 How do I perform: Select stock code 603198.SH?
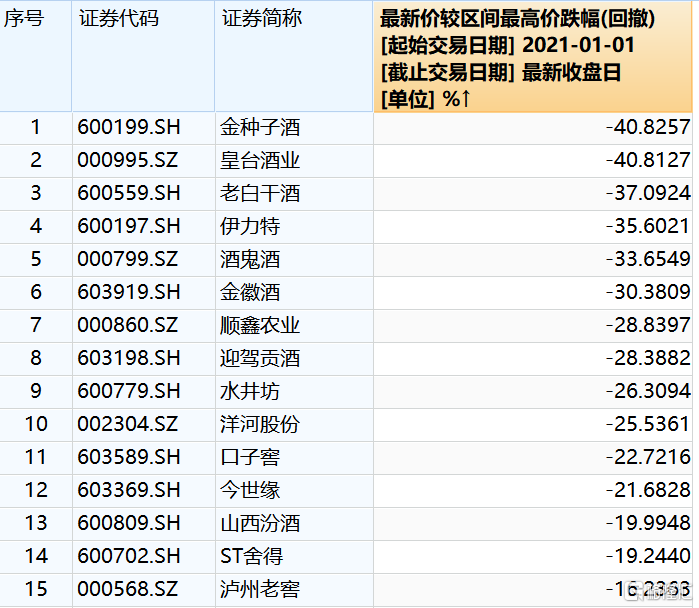129,358
